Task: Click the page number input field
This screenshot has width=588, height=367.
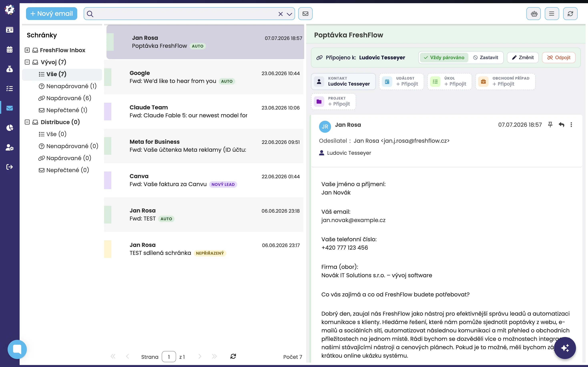Action: 169,357
